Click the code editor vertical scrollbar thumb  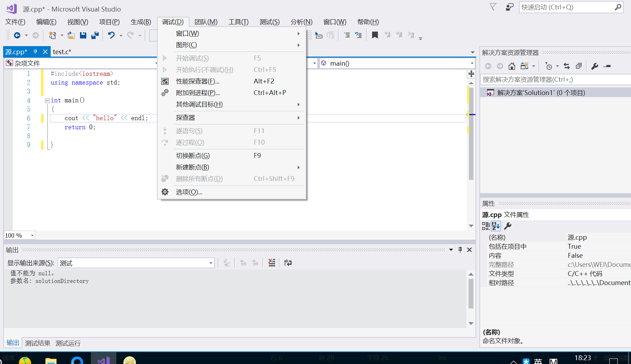(471, 133)
